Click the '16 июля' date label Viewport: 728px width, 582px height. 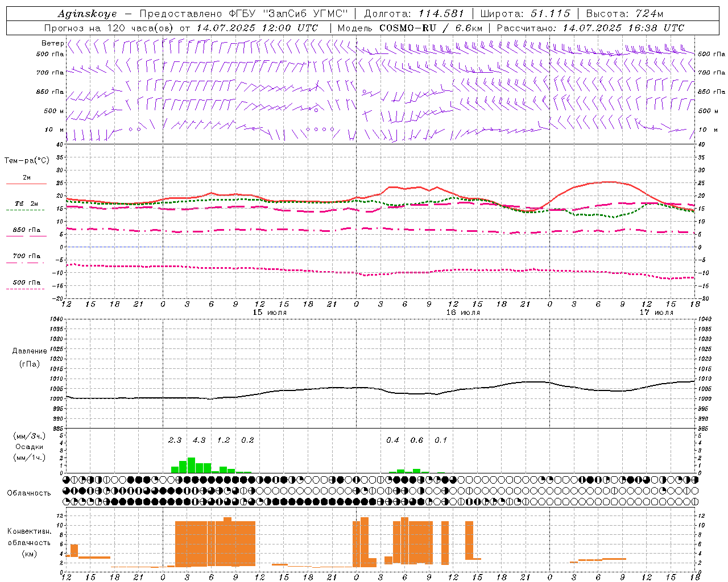click(463, 313)
